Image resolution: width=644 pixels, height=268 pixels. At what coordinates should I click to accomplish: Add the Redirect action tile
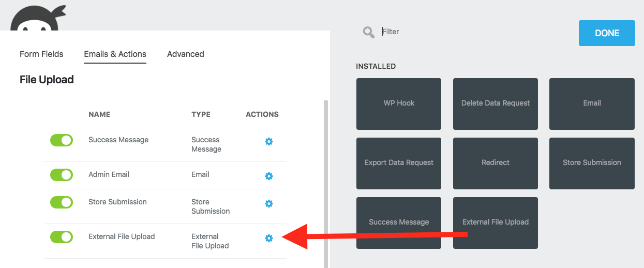(x=496, y=163)
